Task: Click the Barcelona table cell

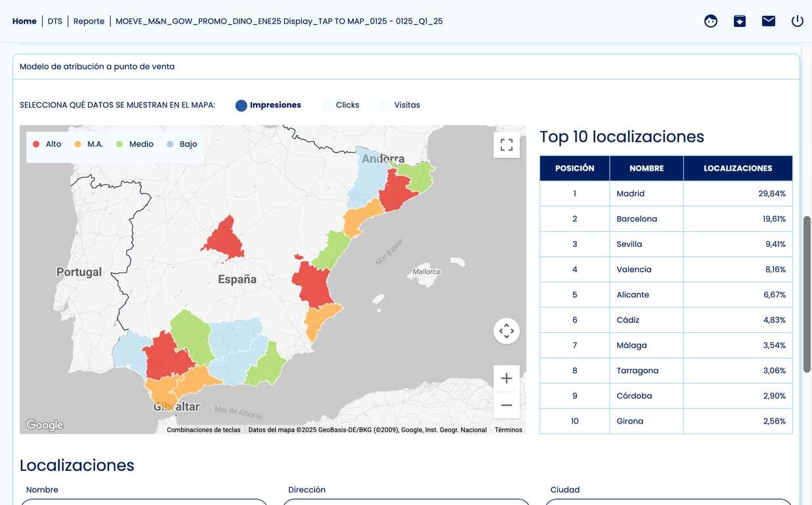Action: [x=647, y=219]
